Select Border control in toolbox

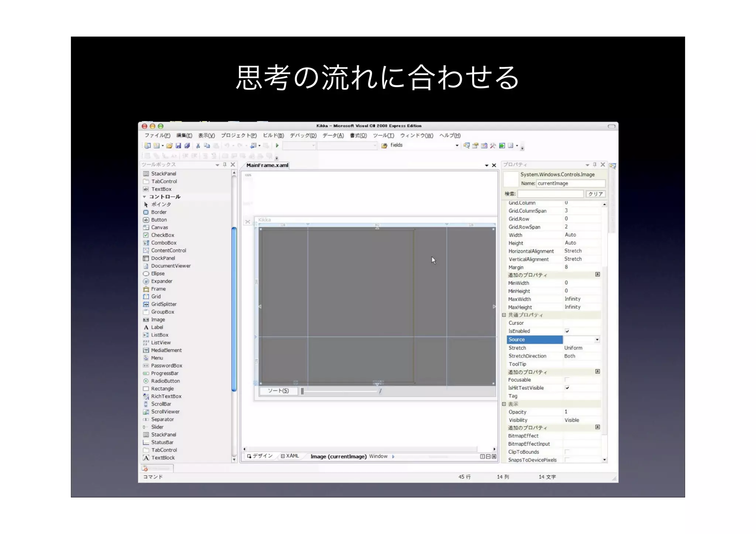pyautogui.click(x=155, y=212)
